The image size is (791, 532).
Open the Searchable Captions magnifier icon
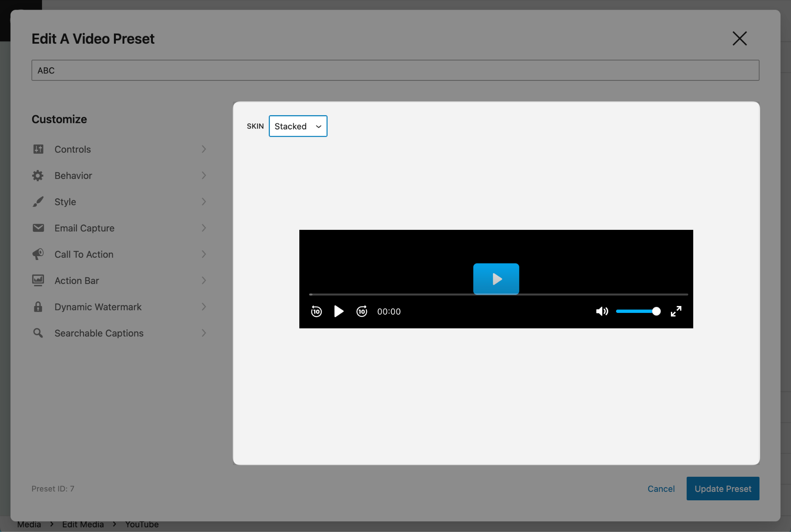coord(38,333)
